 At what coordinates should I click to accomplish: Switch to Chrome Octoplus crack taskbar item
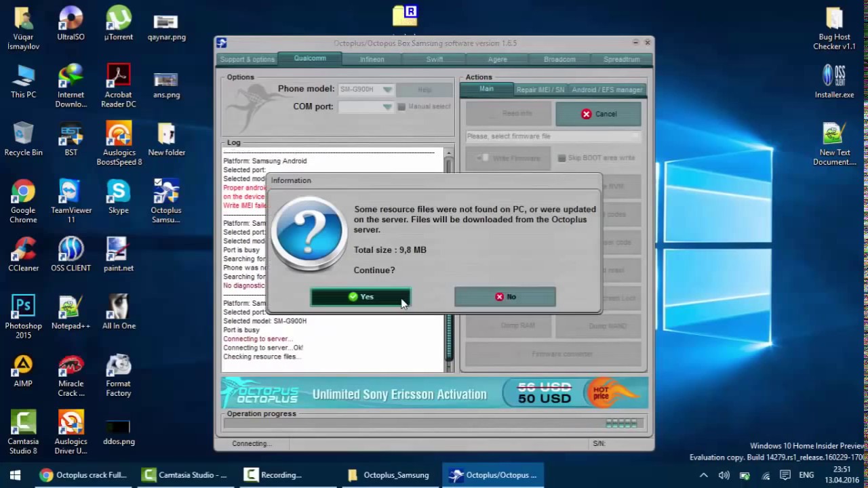tap(83, 475)
